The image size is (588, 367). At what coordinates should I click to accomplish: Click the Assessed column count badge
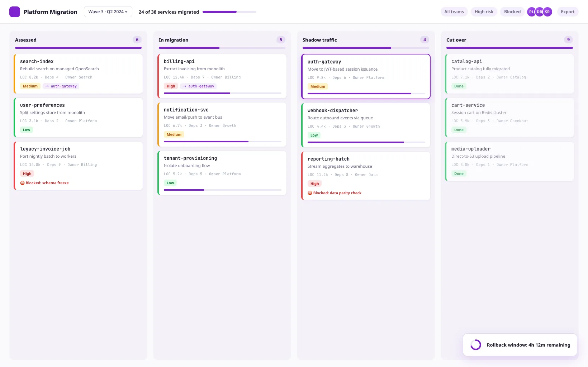click(x=137, y=40)
